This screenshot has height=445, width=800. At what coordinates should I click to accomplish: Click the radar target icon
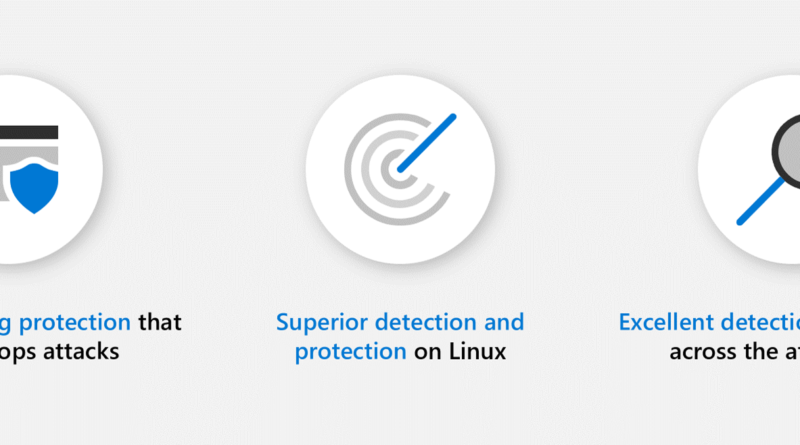coord(400,169)
